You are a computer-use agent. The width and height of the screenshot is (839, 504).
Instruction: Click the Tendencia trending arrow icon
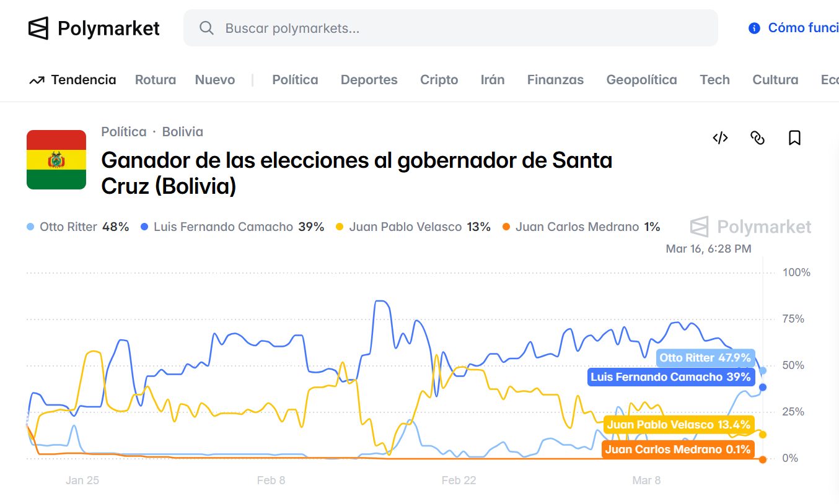coord(37,80)
